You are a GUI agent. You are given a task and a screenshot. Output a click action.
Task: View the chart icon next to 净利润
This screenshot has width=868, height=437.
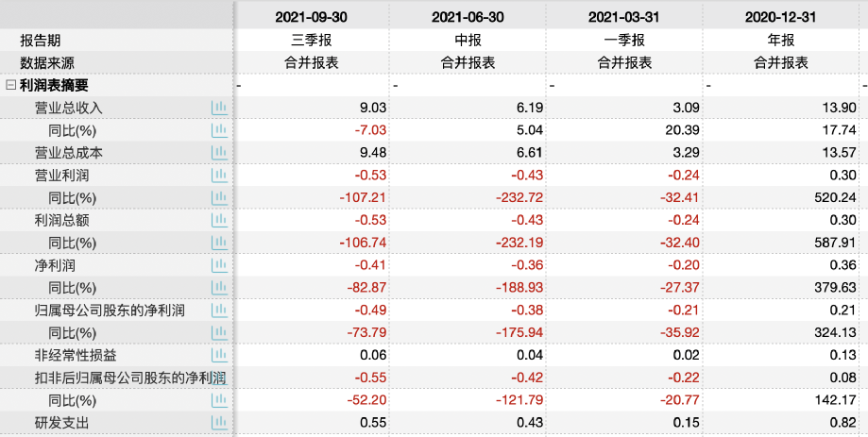point(219,265)
